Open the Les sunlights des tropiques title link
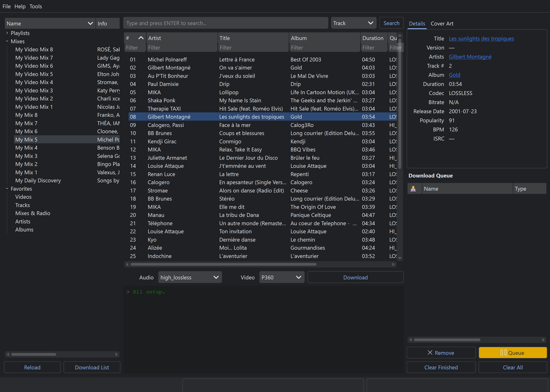Screen dimensions: 550x392 coord(481,39)
